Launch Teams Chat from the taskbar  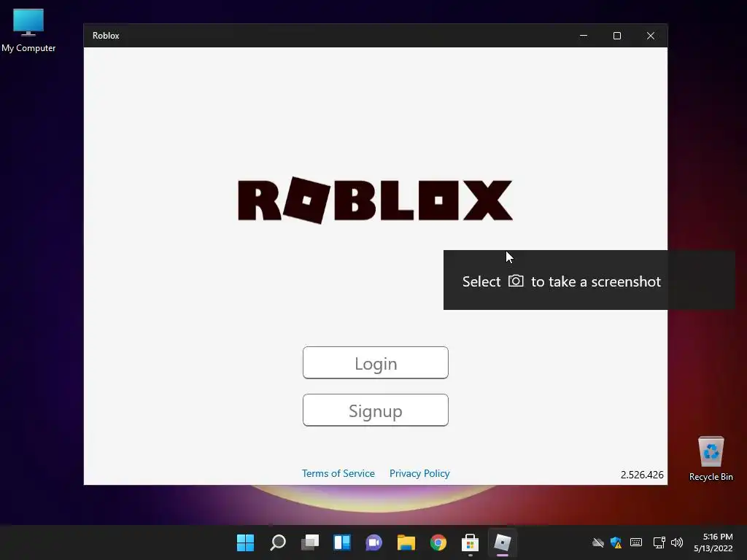(x=374, y=542)
